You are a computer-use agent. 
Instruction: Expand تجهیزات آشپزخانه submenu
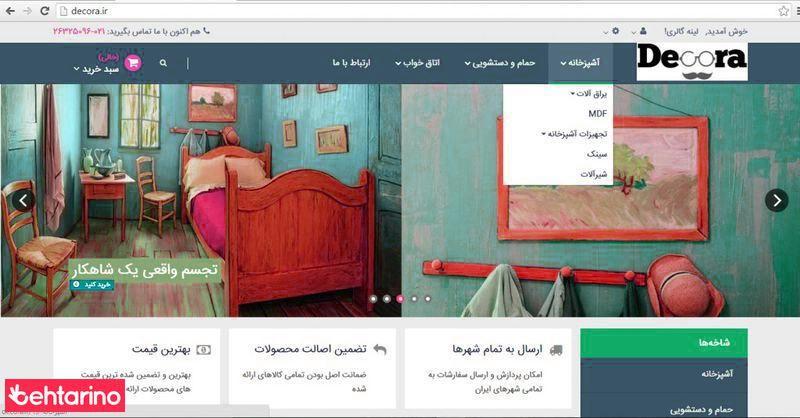coord(574,134)
